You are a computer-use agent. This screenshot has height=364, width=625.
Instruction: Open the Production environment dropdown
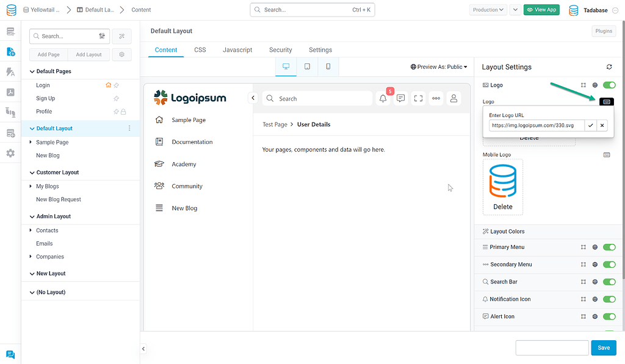(x=488, y=10)
